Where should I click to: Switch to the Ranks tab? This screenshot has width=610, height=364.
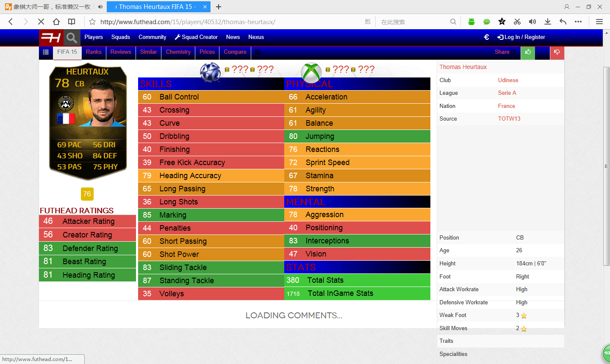[94, 52]
